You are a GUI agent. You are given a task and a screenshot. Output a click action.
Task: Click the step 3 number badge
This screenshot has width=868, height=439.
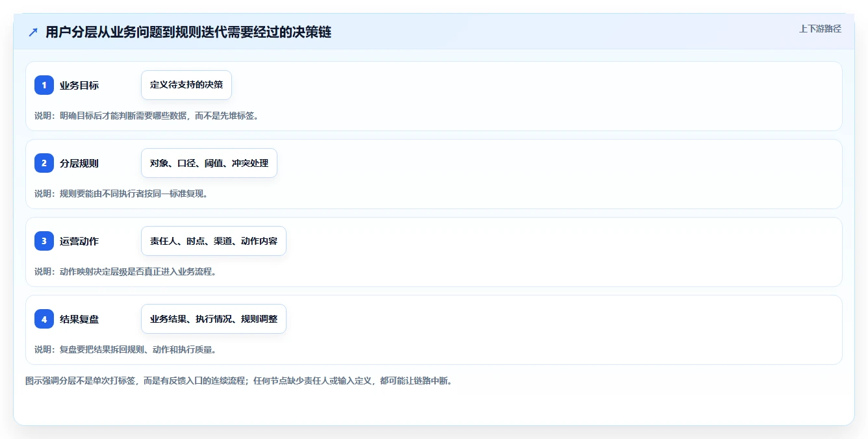coord(44,241)
